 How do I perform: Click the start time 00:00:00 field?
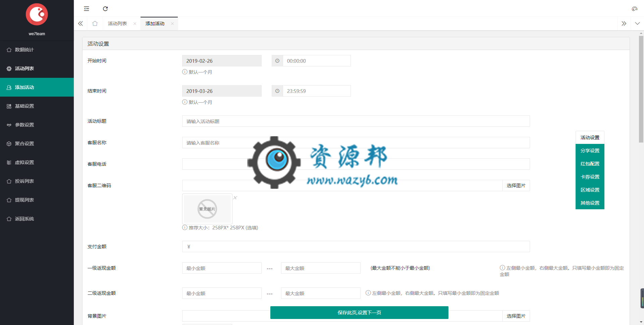(x=317, y=61)
